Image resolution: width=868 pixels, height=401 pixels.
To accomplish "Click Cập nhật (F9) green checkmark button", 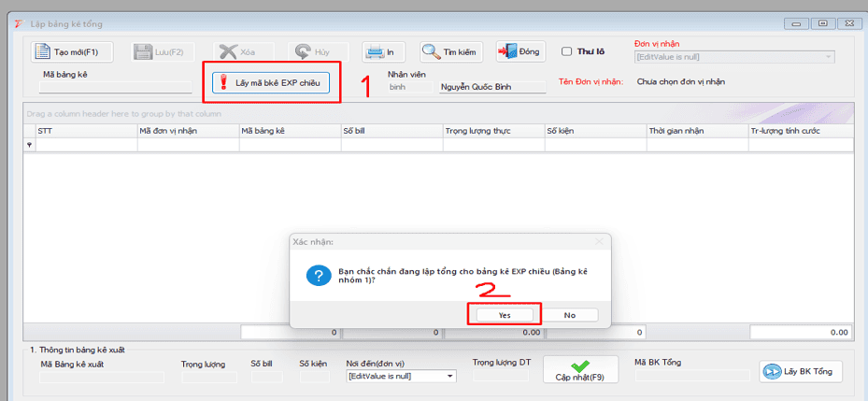I will tap(581, 370).
